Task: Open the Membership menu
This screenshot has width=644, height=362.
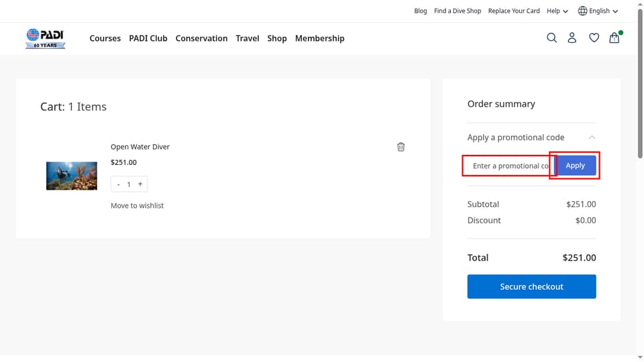Action: pyautogui.click(x=319, y=38)
